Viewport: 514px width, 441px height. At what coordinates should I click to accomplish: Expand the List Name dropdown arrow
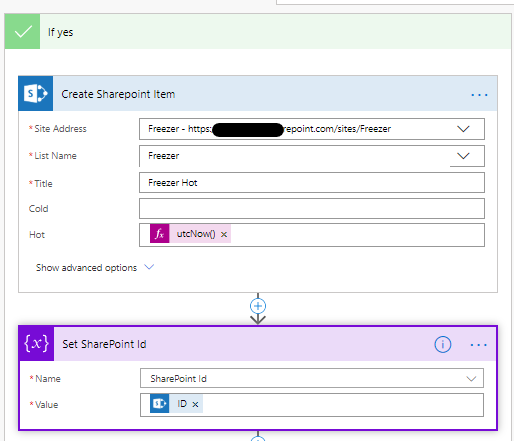[463, 156]
